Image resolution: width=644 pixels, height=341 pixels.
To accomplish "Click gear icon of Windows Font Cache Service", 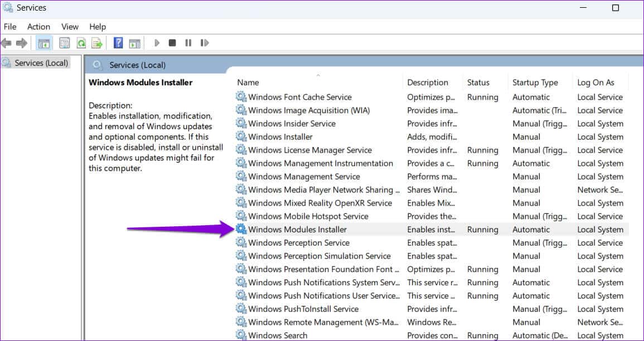I will point(241,98).
